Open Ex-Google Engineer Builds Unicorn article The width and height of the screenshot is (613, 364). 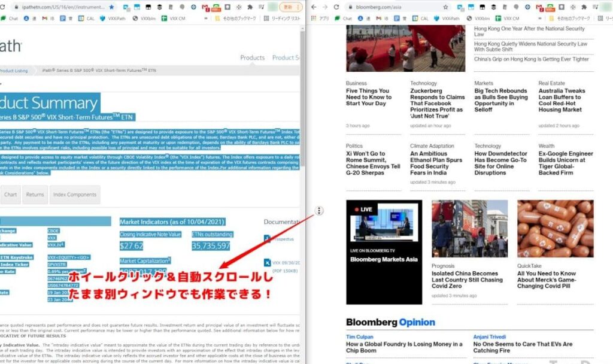[566, 163]
